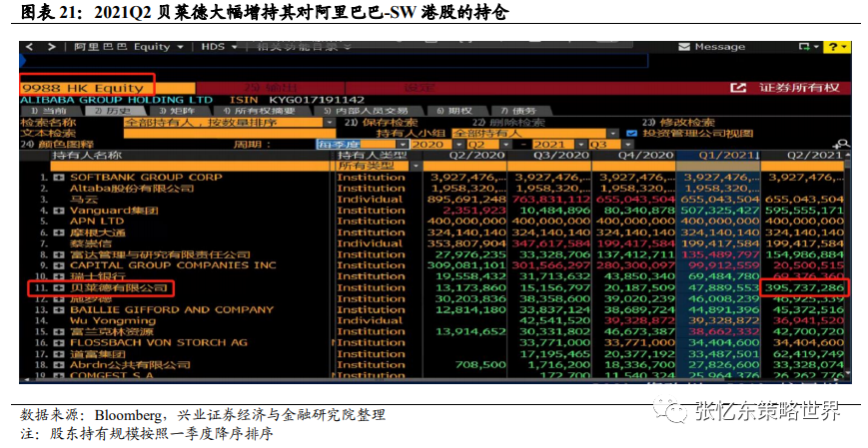This screenshot has width=868, height=448.
Task: Expand the Abrdn公共有限公司 row
Action: coord(59,365)
